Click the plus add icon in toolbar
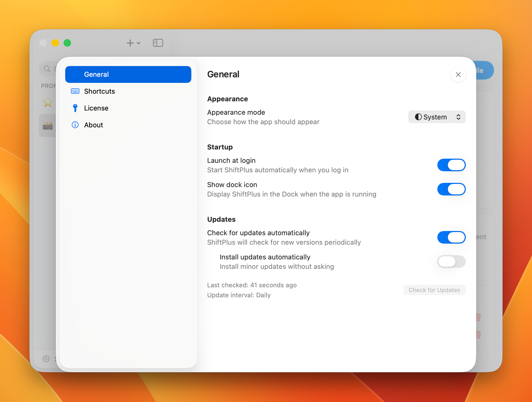Viewport: 532px width, 402px height. coord(130,43)
